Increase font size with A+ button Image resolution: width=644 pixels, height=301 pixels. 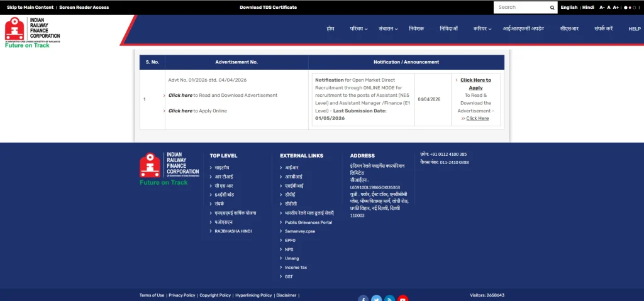pyautogui.click(x=616, y=8)
